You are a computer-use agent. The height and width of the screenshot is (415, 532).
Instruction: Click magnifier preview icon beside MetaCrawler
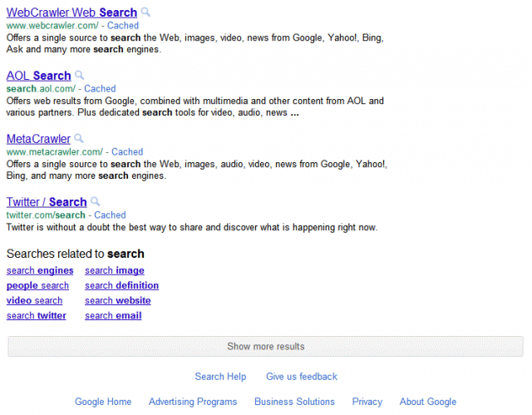tap(79, 139)
